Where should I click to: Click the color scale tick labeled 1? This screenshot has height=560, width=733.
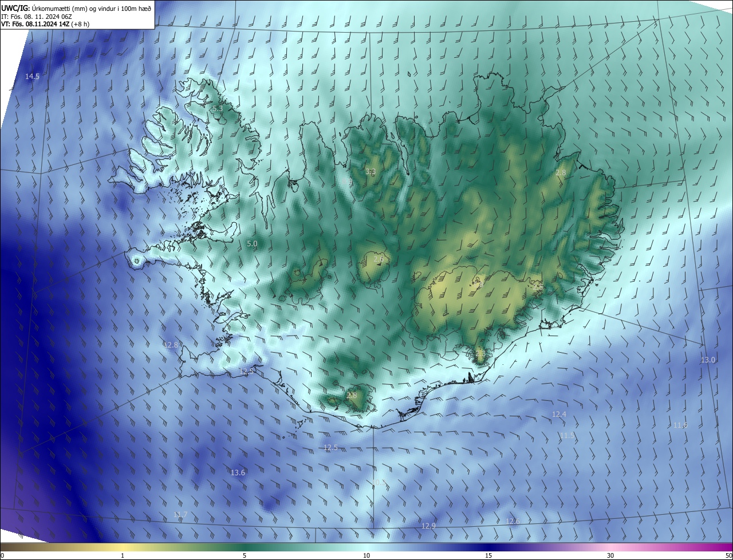coord(123,555)
